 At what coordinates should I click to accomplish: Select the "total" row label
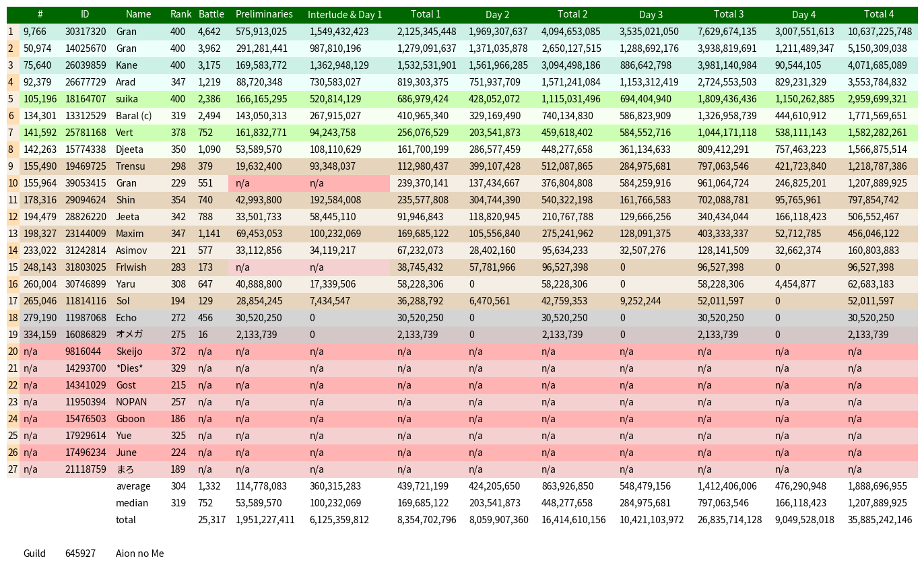(x=126, y=520)
